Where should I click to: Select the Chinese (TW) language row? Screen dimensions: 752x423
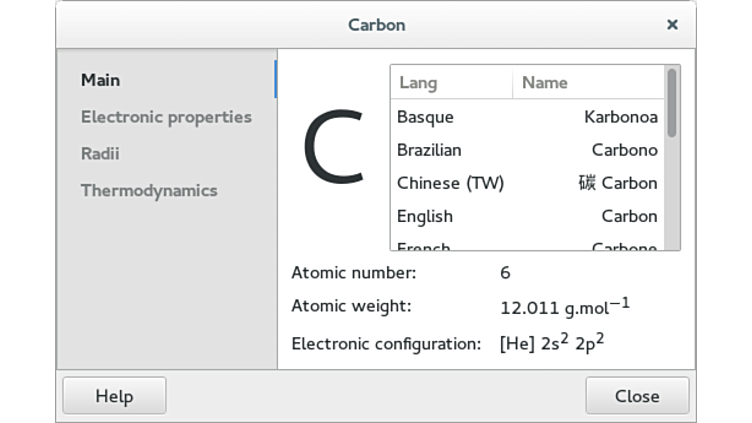[x=527, y=183]
